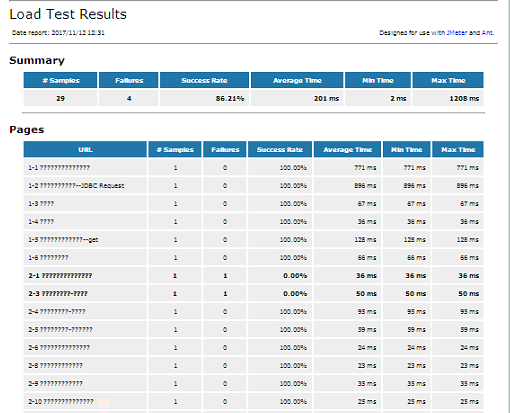
Task: Click the 86.21% success rate cell
Action: point(204,98)
